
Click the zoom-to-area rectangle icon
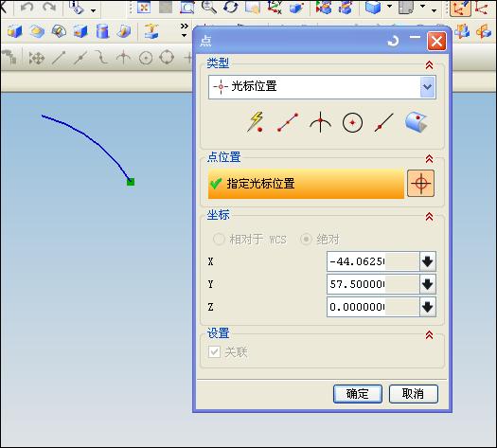click(x=187, y=7)
